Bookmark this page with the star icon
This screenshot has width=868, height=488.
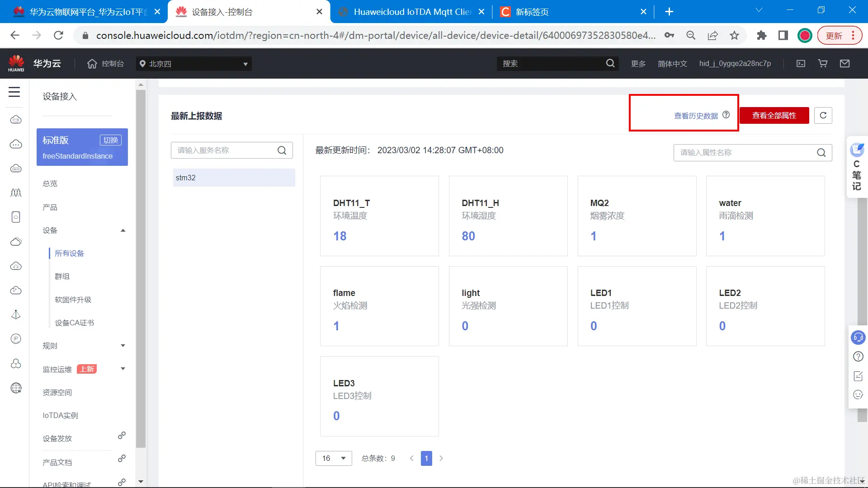(x=734, y=35)
